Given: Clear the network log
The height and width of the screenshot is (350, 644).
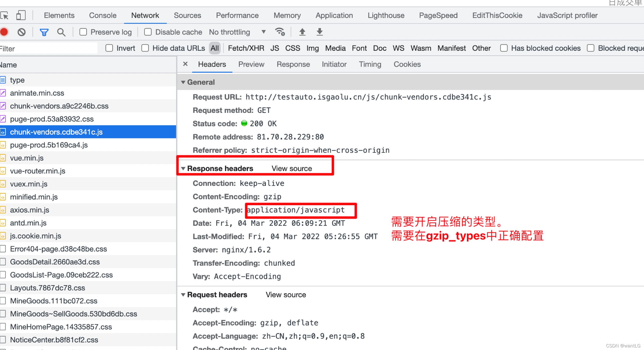Looking at the screenshot, I should pyautogui.click(x=21, y=32).
